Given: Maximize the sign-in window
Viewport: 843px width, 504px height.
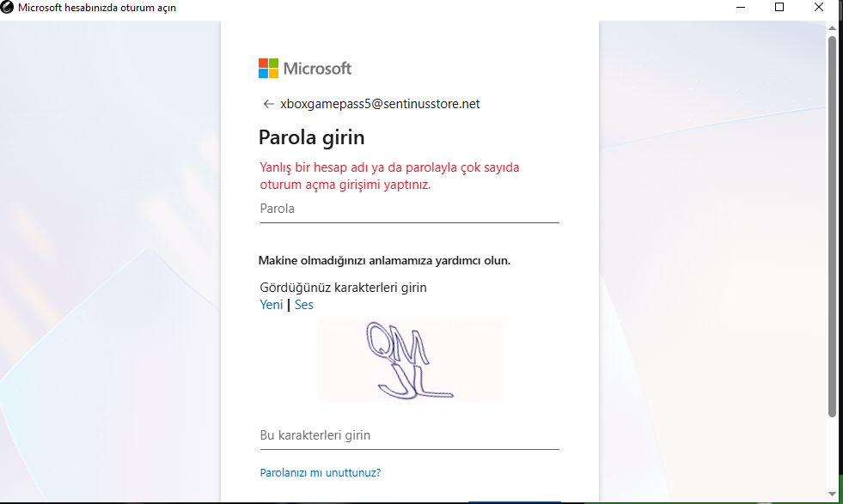Looking at the screenshot, I should (779, 8).
